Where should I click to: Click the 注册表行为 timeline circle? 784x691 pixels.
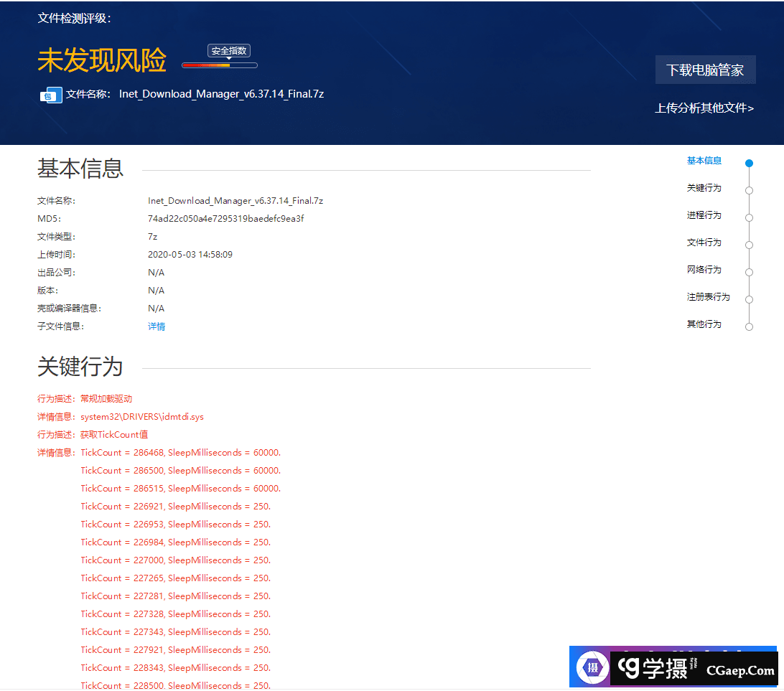click(x=749, y=299)
